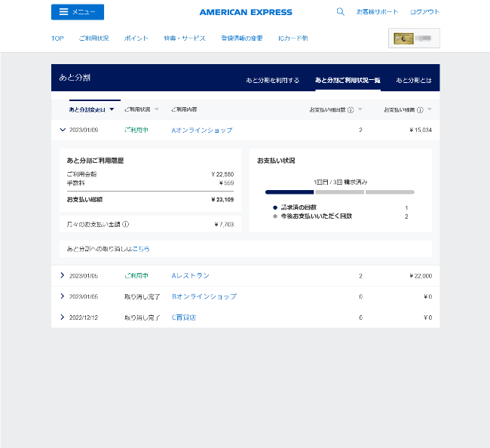This screenshot has height=448, width=490.
Task: Click info icon beside お支払い残回数 header
Action: coord(351,109)
